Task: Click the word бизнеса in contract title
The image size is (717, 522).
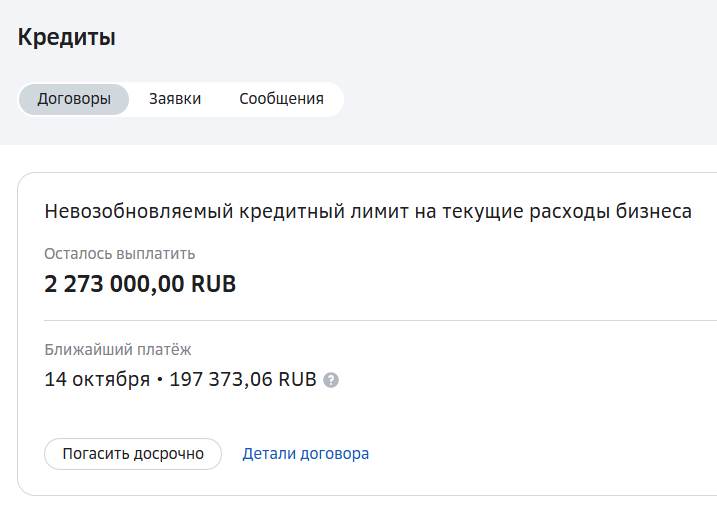Action: tap(653, 212)
